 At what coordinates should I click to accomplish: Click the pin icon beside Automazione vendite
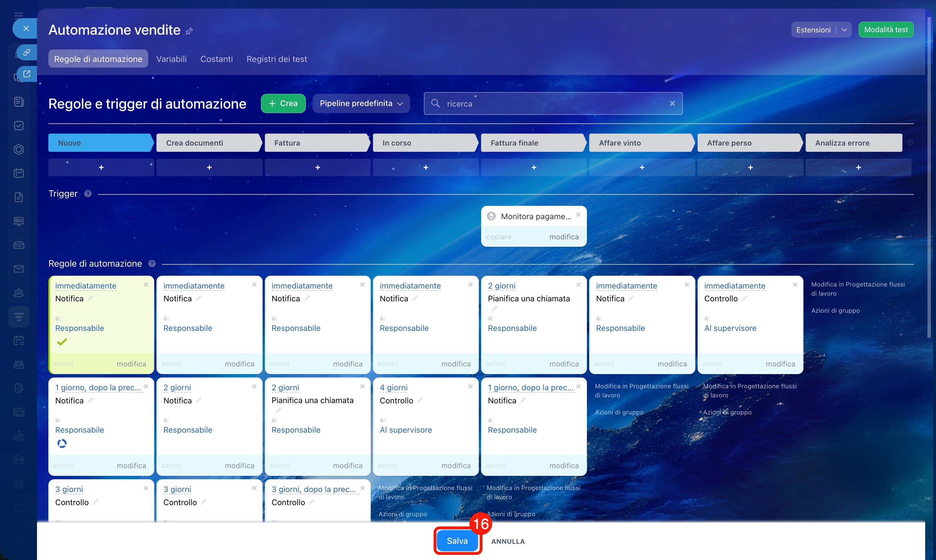tap(189, 31)
